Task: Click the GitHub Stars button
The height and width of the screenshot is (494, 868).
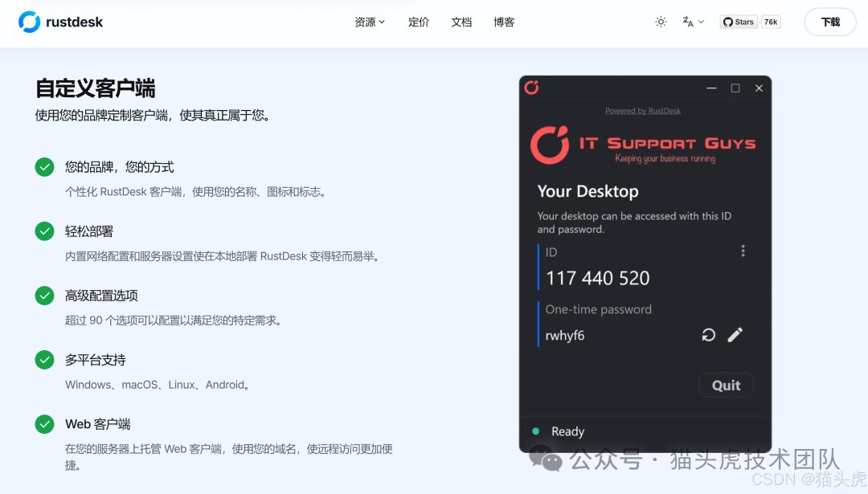Action: 739,22
